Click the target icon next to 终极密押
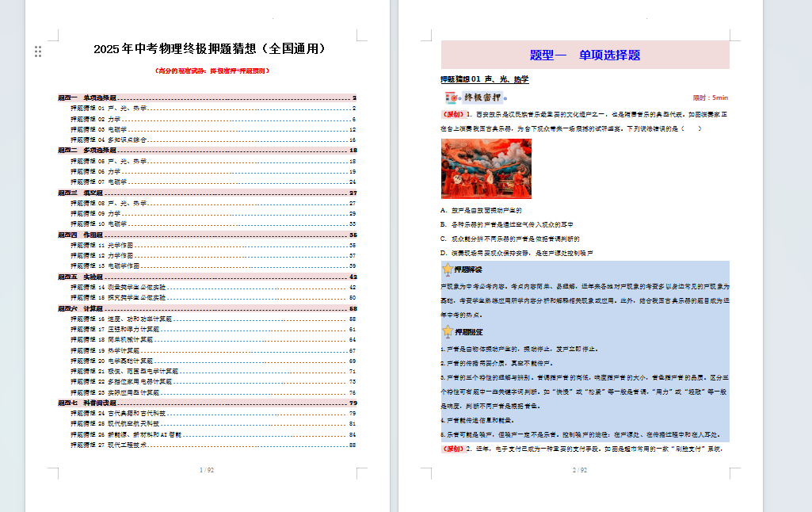 click(x=451, y=97)
